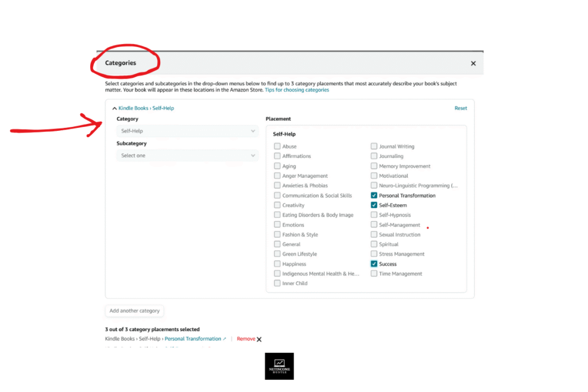
Task: Click the Placement heading text
Action: [x=278, y=119]
